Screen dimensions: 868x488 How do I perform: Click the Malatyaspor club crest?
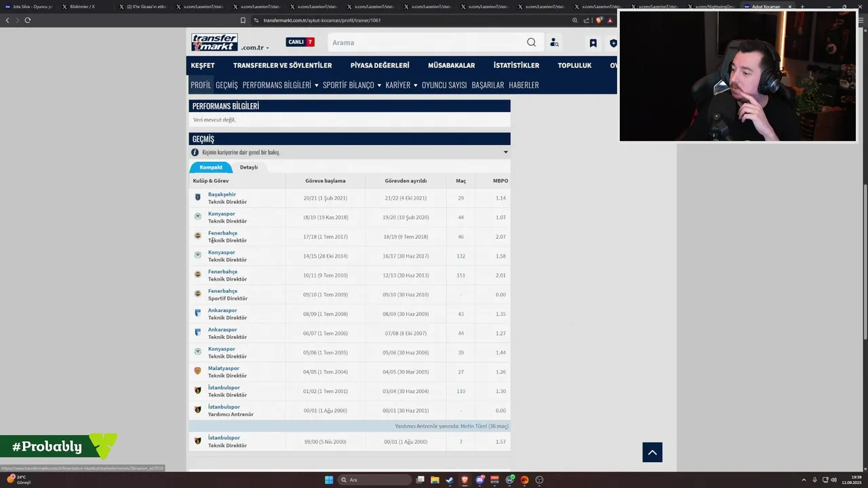pos(198,371)
